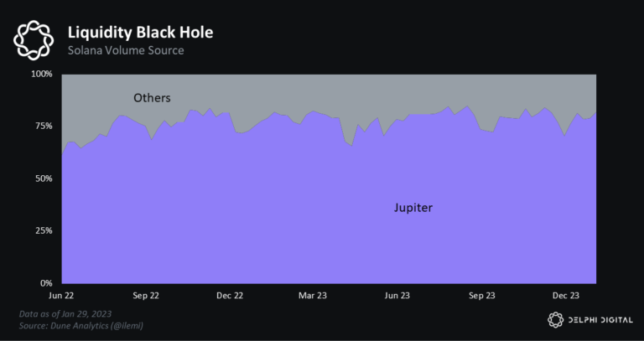Image resolution: width=644 pixels, height=341 pixels.
Task: Select the Jun 23 x-axis marker
Action: (x=397, y=296)
